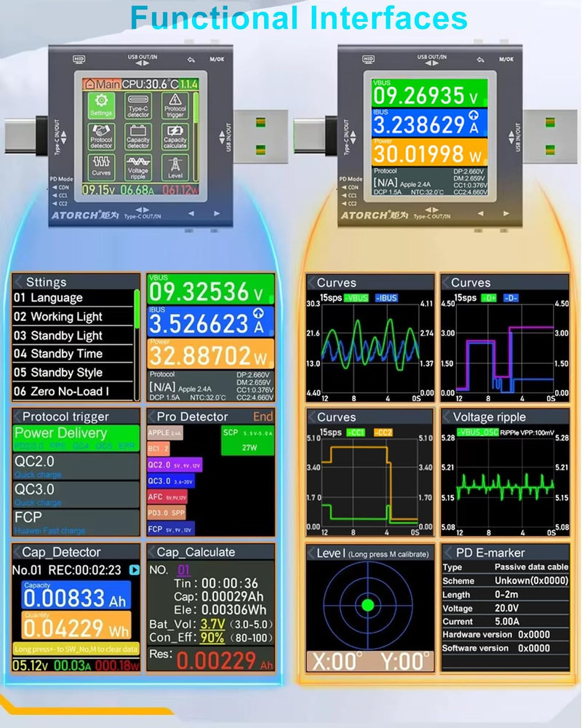Open the Settings icon on main menu
Screen dimensions: 582x728
click(101, 105)
